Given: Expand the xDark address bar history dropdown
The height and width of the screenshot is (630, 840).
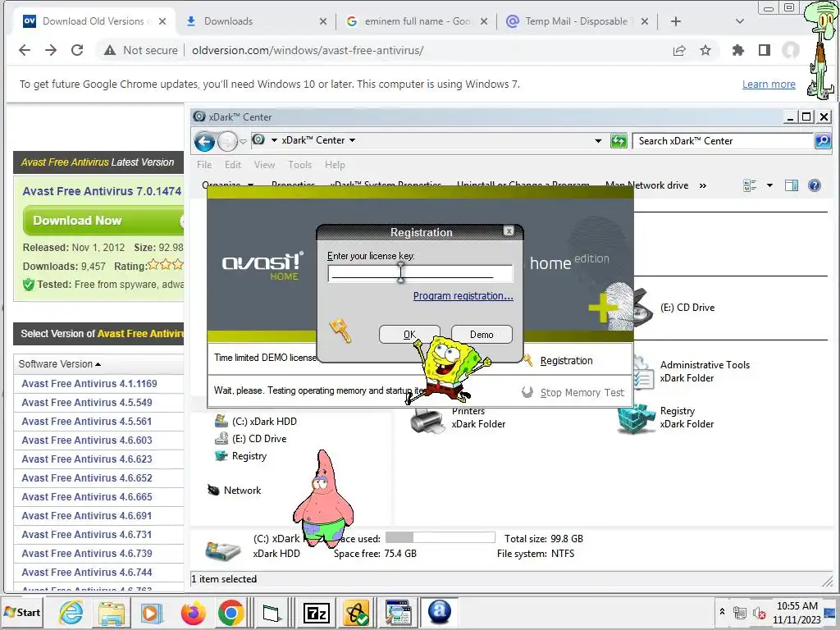Looking at the screenshot, I should pos(598,141).
